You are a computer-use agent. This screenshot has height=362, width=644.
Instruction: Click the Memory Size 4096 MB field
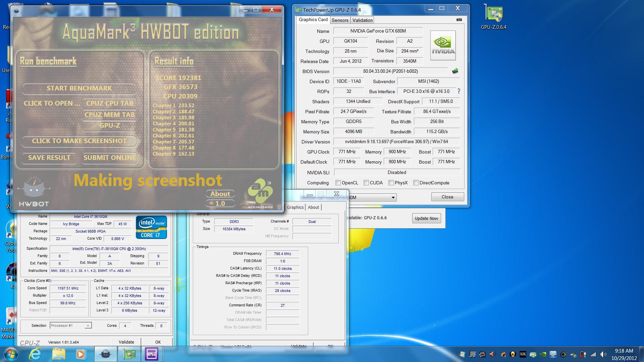[353, 131]
